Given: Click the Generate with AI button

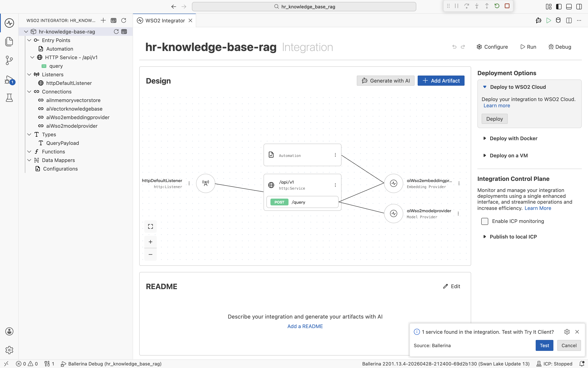Looking at the screenshot, I should point(386,81).
